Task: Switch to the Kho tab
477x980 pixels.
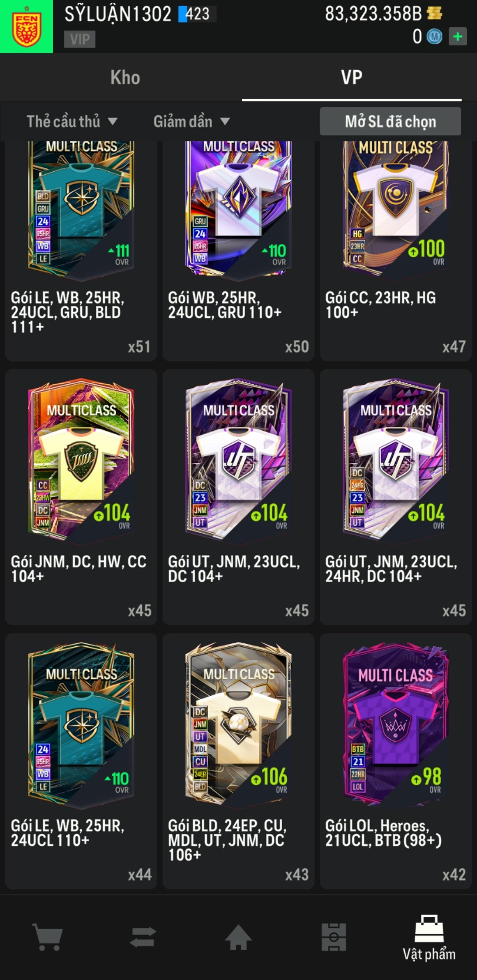Action: (x=125, y=77)
